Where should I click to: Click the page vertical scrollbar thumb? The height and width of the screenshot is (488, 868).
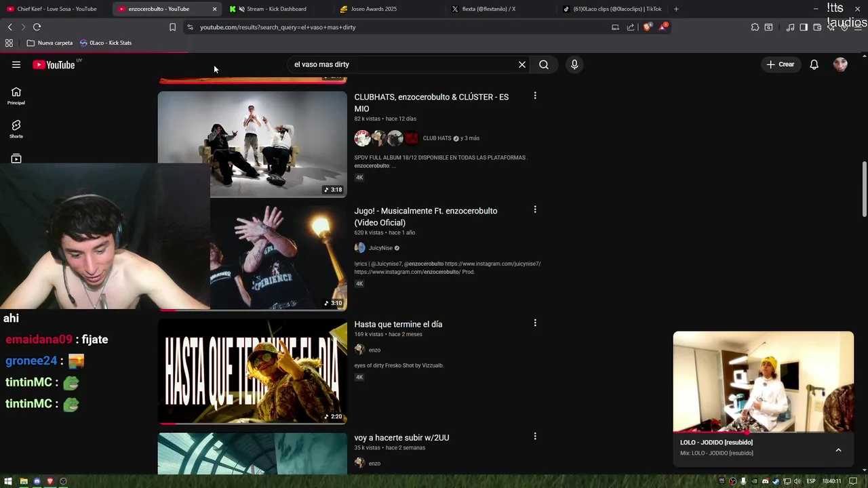point(863,190)
